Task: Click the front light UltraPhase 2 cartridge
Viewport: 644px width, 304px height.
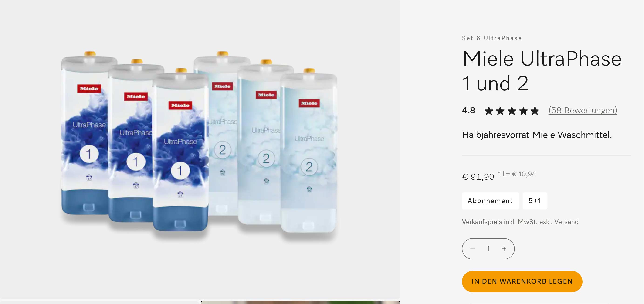Action: coord(309,152)
